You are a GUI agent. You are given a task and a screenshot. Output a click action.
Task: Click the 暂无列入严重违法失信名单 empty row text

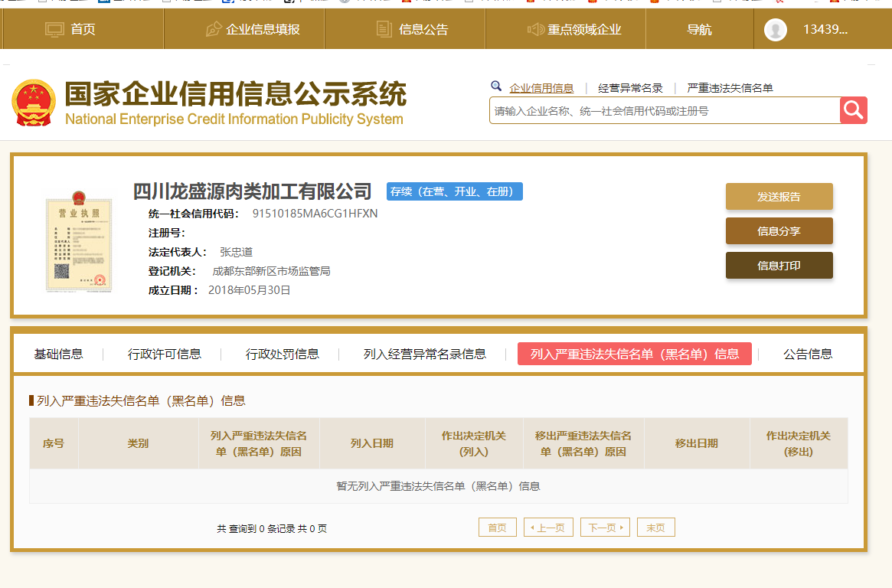[x=438, y=486]
